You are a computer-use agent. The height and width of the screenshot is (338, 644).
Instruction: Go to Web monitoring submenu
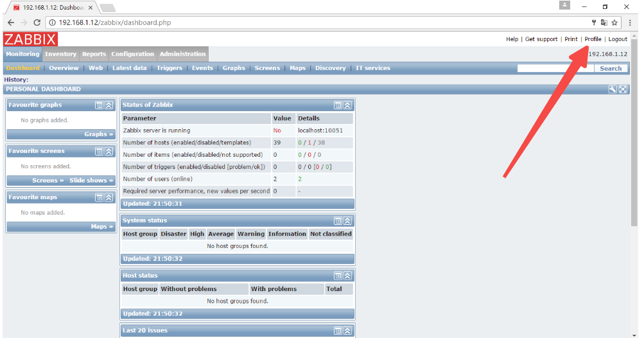point(96,68)
